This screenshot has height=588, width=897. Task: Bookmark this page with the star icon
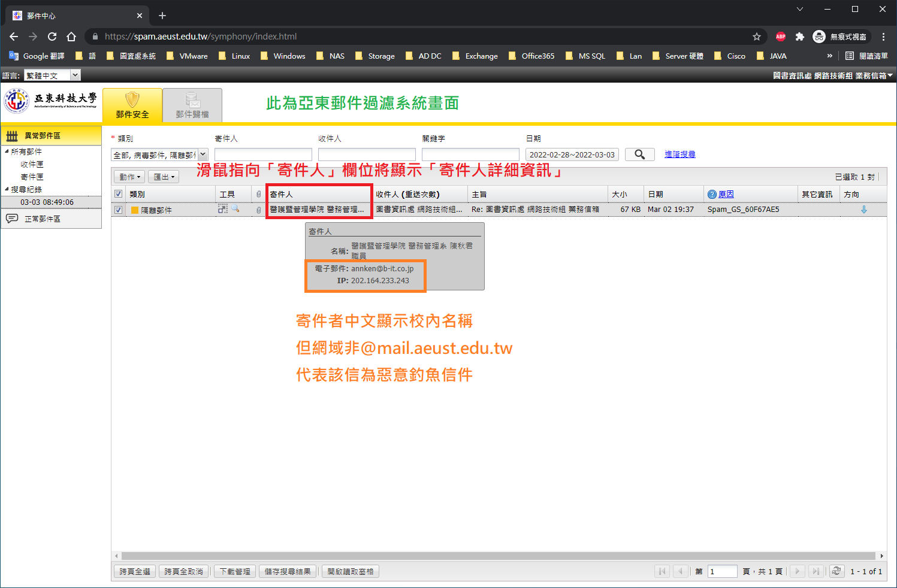point(757,37)
